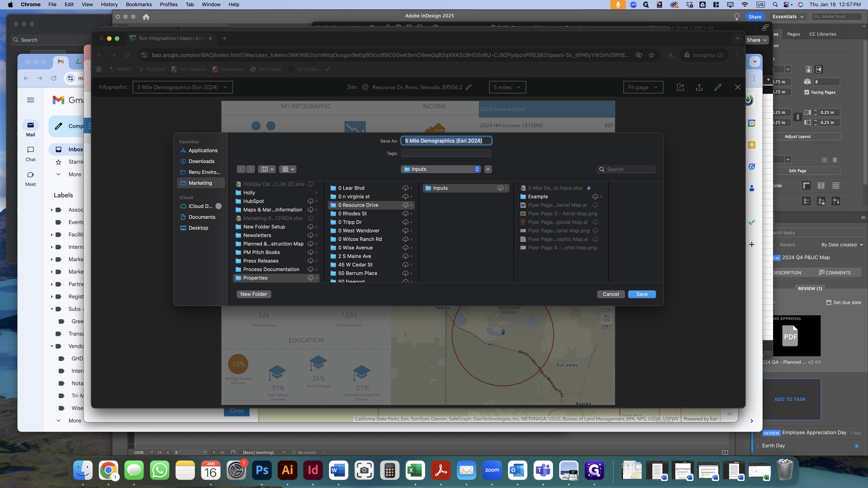
Task: Open the Essentials workspace dropdown
Action: (x=788, y=16)
